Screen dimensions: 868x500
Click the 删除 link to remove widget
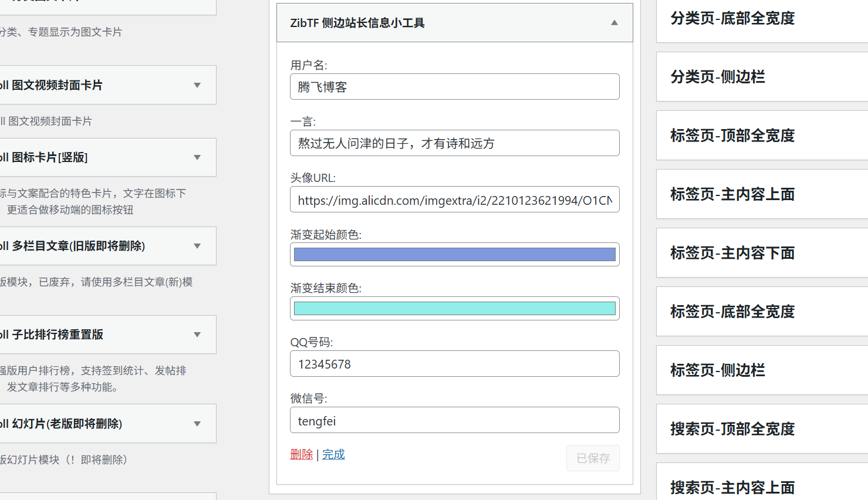pyautogui.click(x=301, y=454)
